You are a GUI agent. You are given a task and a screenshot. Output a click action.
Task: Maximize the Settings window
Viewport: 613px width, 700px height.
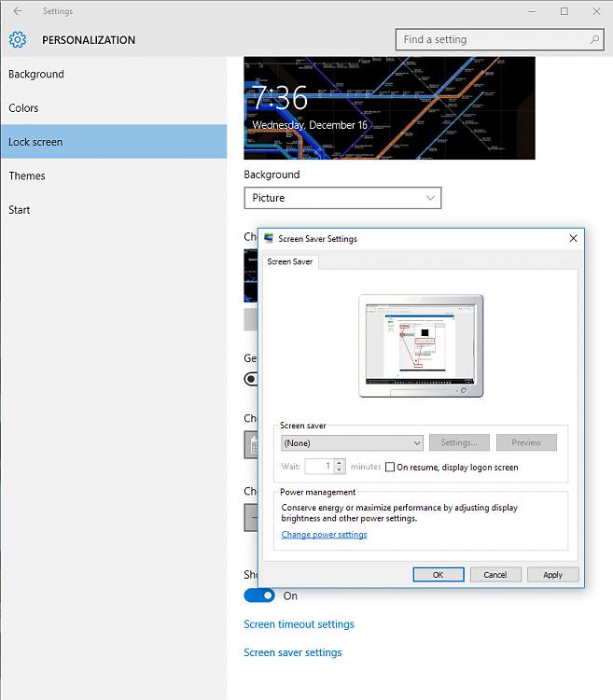(564, 11)
